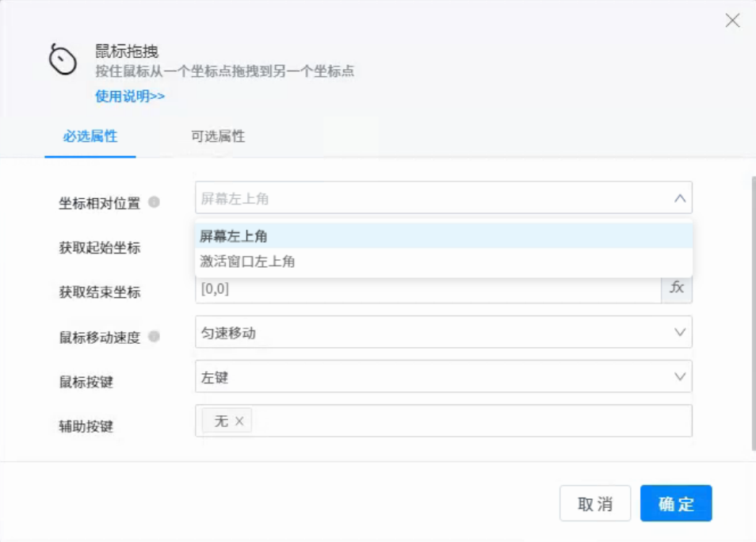Viewport: 756px width, 542px height.
Task: Click the mouse drag icon in header
Action: point(63,60)
